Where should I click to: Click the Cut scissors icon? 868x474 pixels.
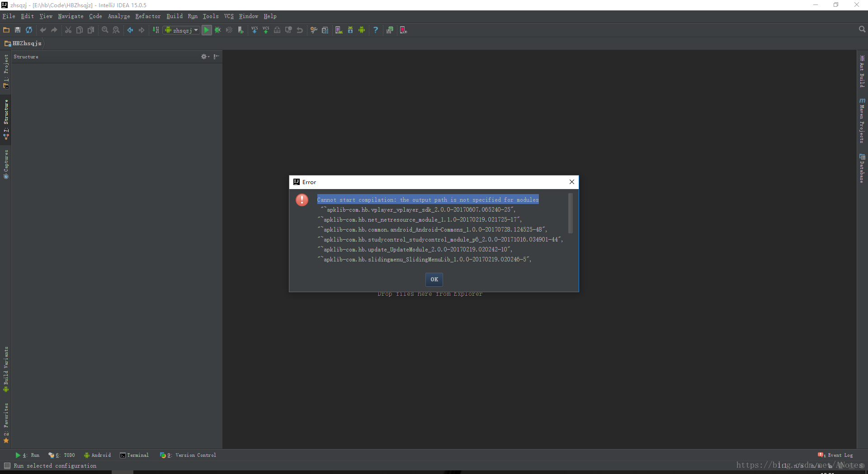click(68, 30)
